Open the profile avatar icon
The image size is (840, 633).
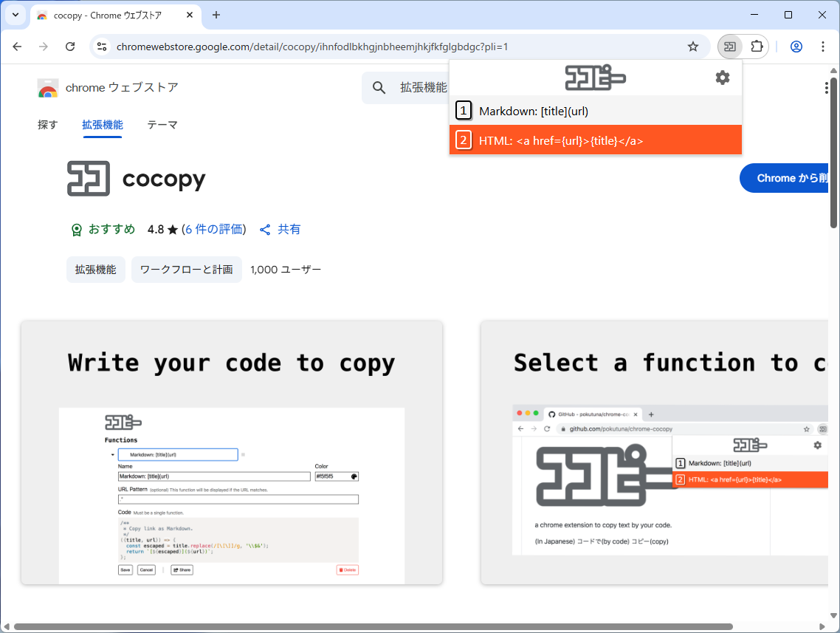[x=796, y=46]
